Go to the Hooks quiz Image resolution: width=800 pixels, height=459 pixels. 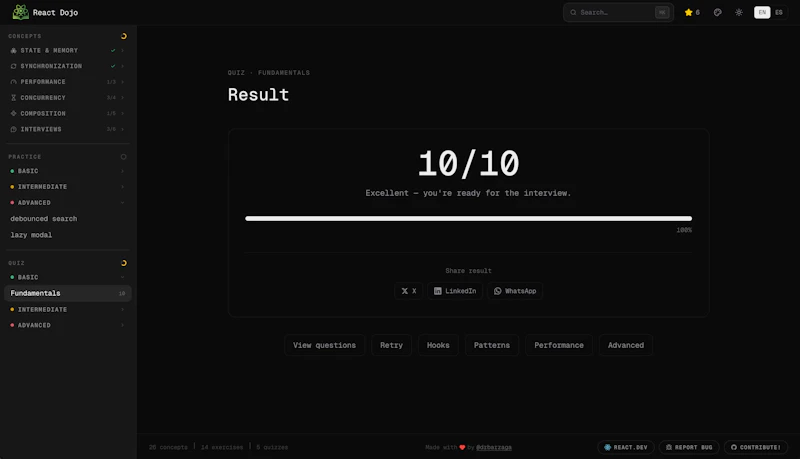[438, 345]
